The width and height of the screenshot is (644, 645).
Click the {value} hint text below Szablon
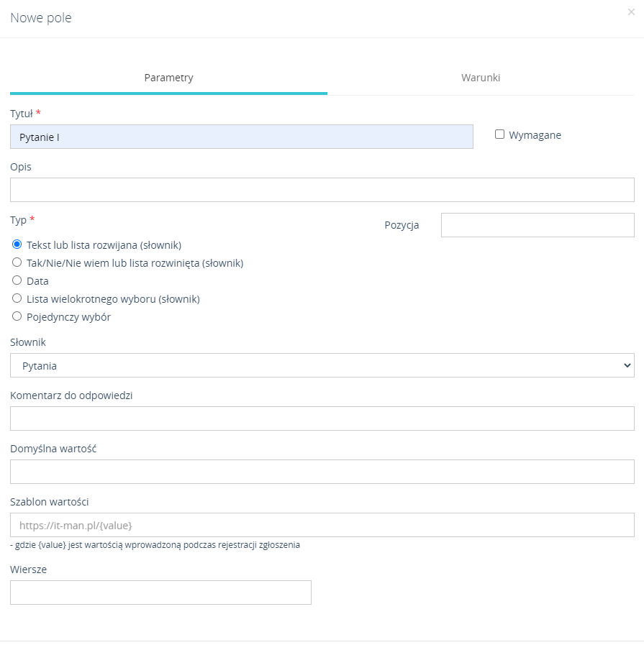155,545
